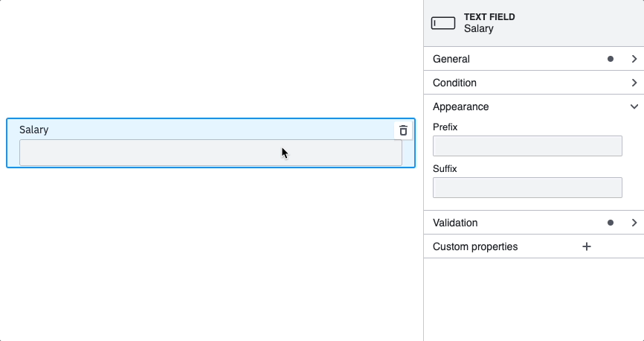Open the Condition group header

coord(454,83)
